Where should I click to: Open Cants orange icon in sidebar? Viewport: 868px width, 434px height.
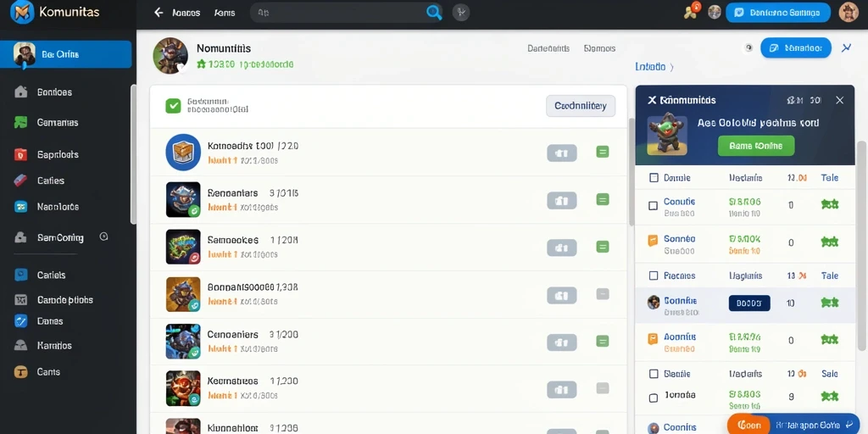coord(20,372)
